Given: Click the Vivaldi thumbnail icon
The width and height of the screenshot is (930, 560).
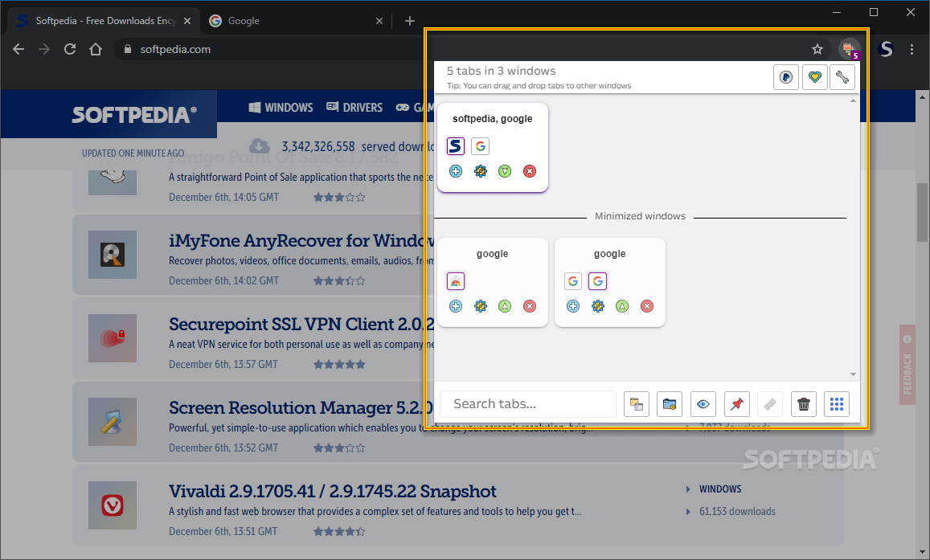Looking at the screenshot, I should [x=113, y=505].
